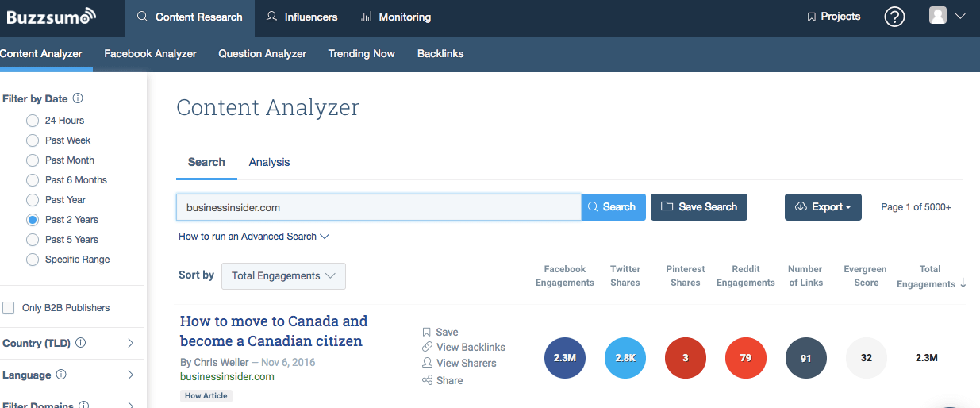The image size is (980, 408).
Task: View Sharers of the Canada article
Action: pos(459,363)
